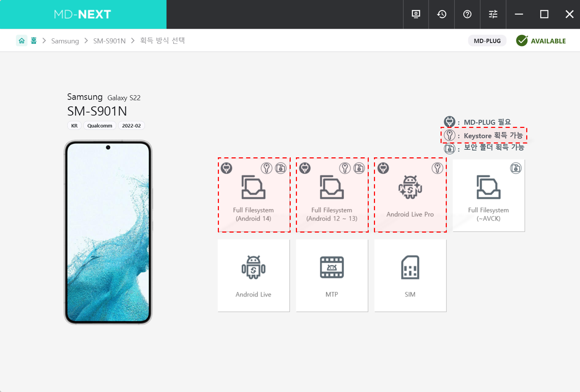Click the MD-PLUG 필요 legend text

pyautogui.click(x=487, y=122)
